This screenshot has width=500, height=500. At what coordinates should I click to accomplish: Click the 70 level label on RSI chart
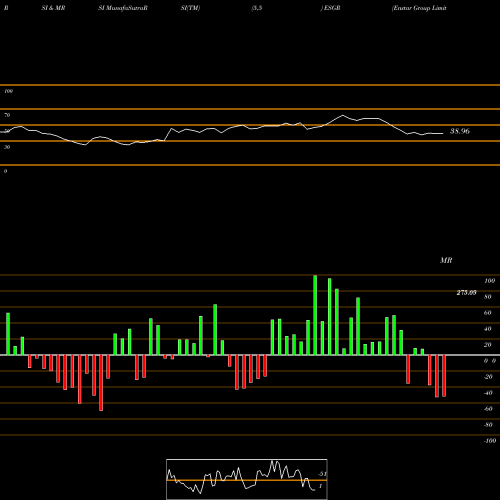click(7, 115)
